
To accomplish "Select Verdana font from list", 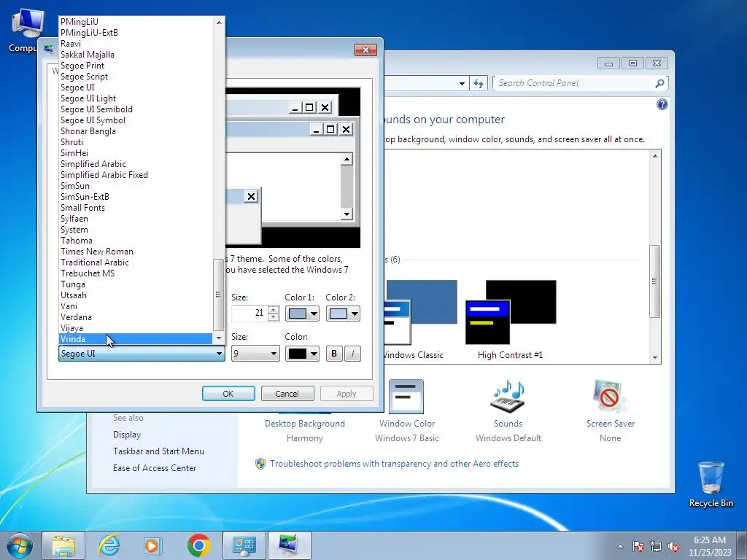I will (135, 316).
